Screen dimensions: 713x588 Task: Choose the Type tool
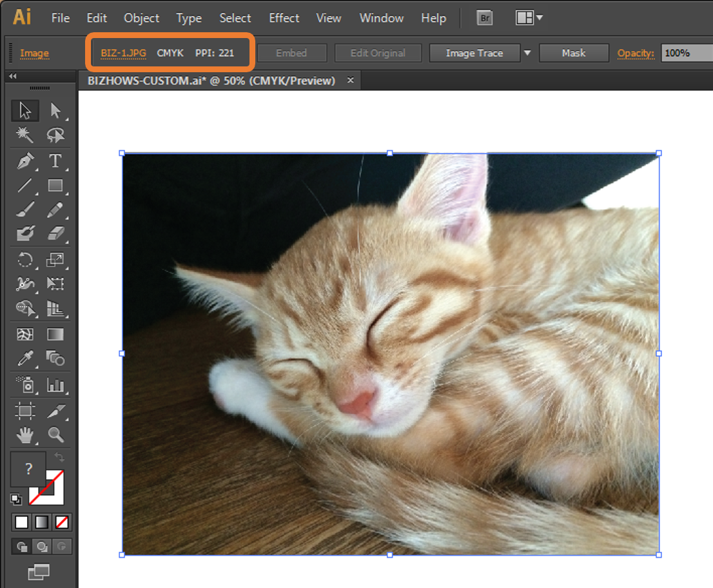coord(55,161)
